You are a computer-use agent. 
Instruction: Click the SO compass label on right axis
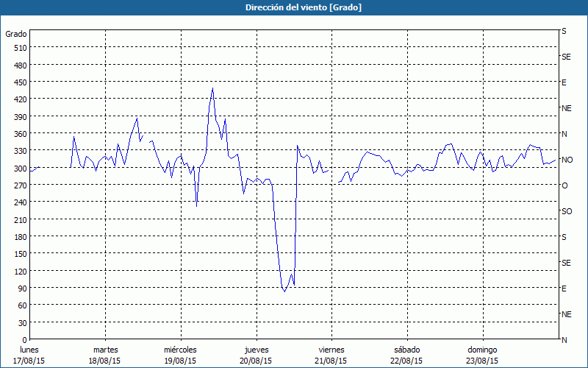click(566, 211)
